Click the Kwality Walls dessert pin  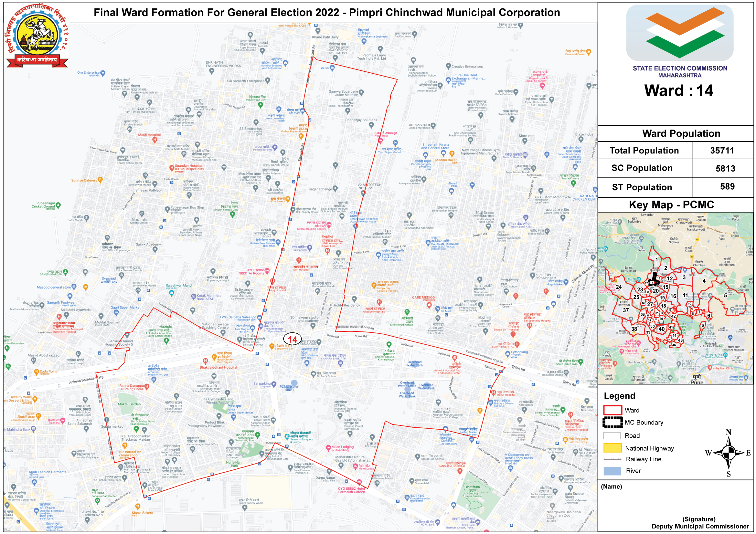pos(35,399)
